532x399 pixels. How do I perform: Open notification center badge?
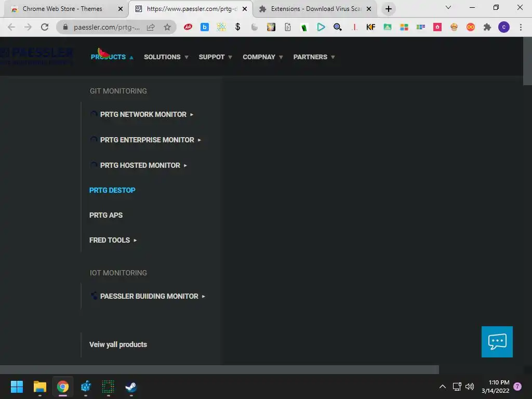point(517,387)
